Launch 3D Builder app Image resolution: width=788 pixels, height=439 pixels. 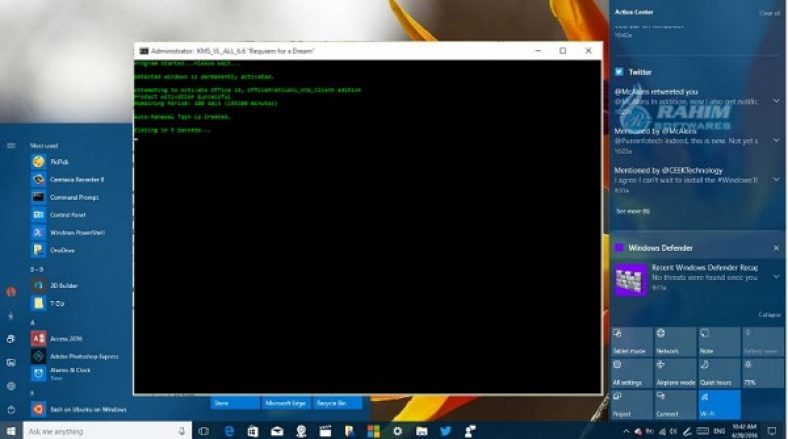click(x=54, y=285)
